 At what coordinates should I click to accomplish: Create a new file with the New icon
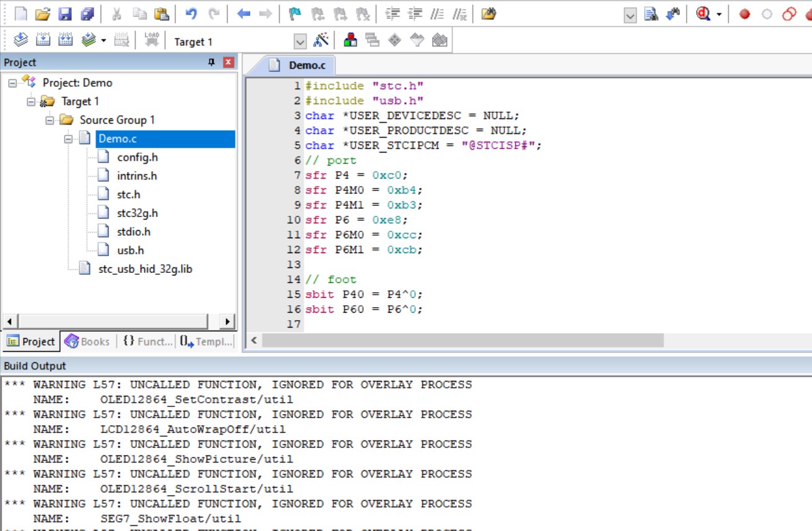(20, 14)
